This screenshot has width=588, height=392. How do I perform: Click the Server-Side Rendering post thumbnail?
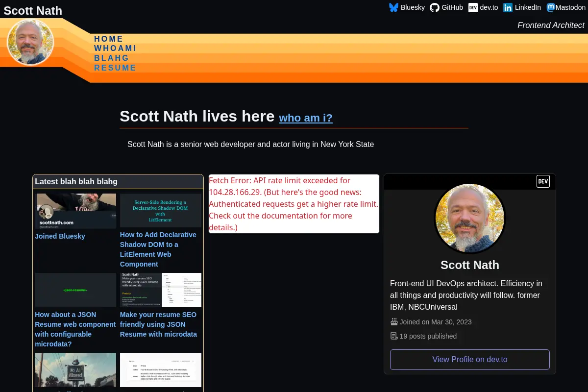tap(161, 210)
